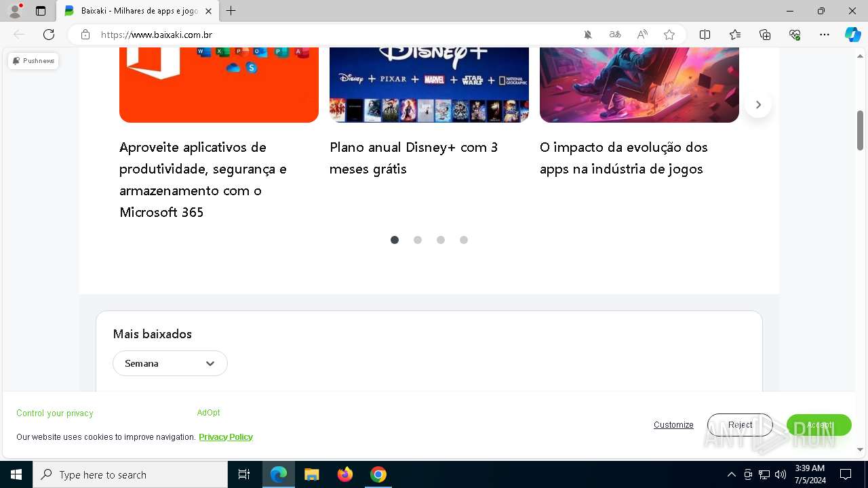The width and height of the screenshot is (868, 488).
Task: Refresh the page with reload icon
Action: point(49,35)
